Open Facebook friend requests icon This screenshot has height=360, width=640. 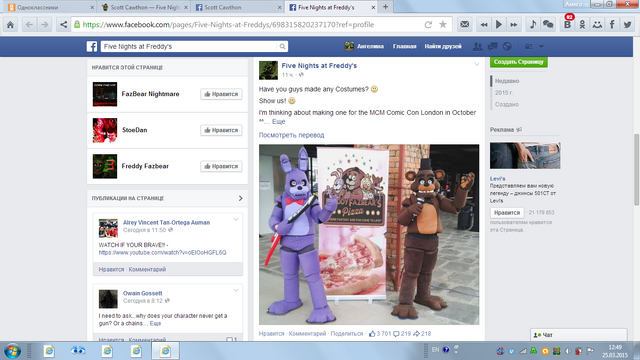point(477,47)
